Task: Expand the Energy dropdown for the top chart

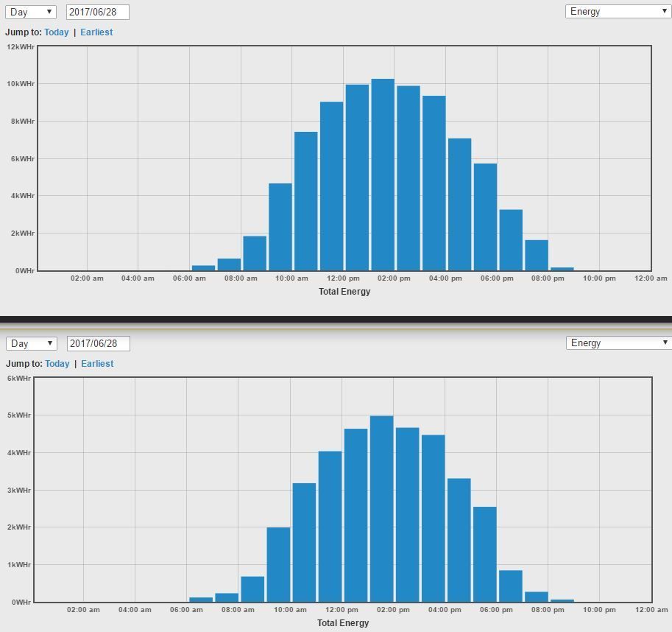Action: pos(618,11)
